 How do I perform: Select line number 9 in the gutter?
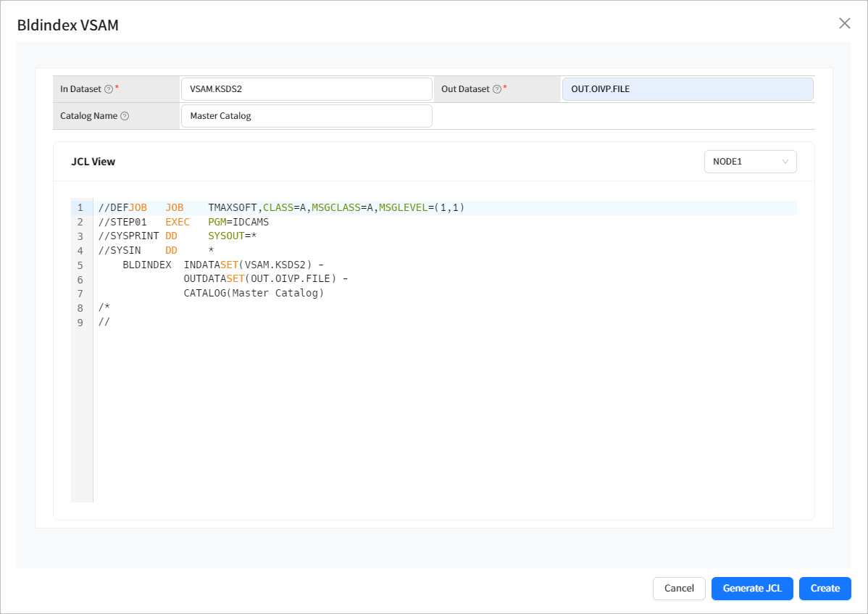click(x=80, y=323)
